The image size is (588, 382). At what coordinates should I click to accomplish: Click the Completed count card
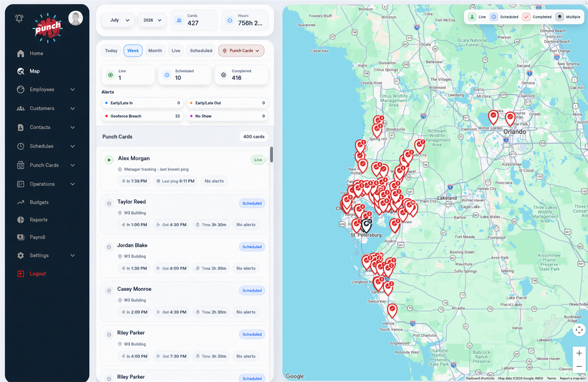pyautogui.click(x=241, y=75)
